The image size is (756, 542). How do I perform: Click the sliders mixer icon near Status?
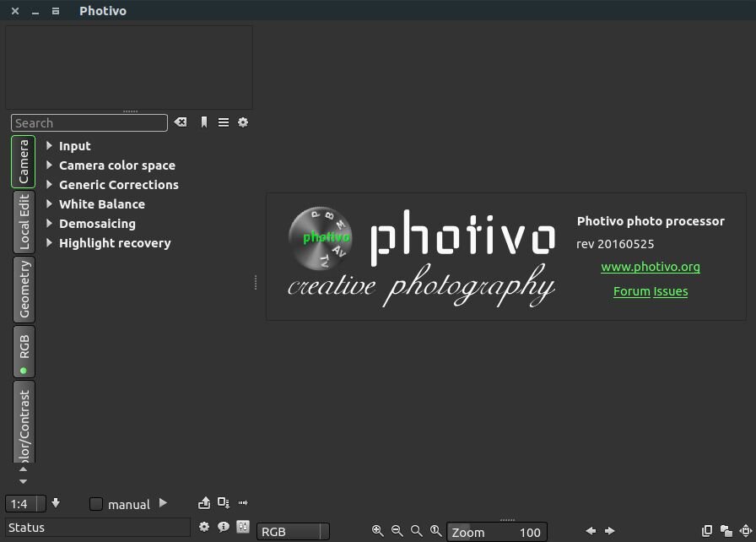click(243, 527)
